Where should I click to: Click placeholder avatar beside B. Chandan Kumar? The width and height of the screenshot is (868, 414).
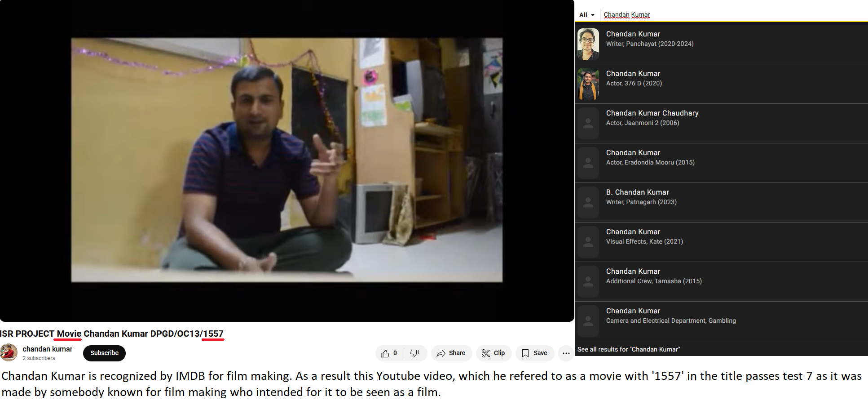point(588,202)
